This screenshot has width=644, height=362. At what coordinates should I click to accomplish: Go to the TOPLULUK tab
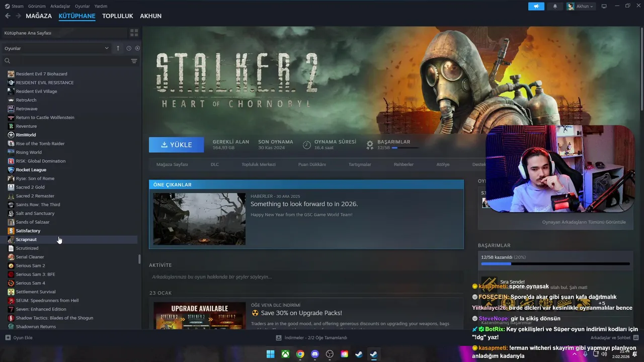(118, 16)
